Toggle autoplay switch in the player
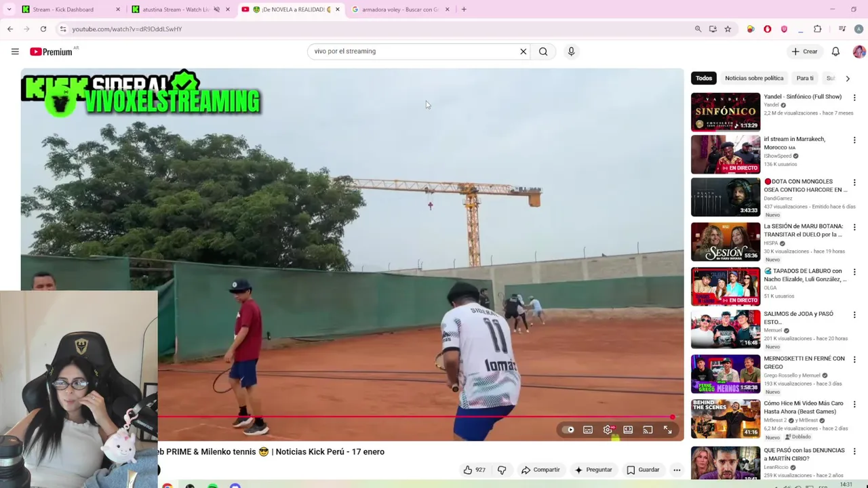Viewport: 868px width, 488px height. tap(568, 430)
